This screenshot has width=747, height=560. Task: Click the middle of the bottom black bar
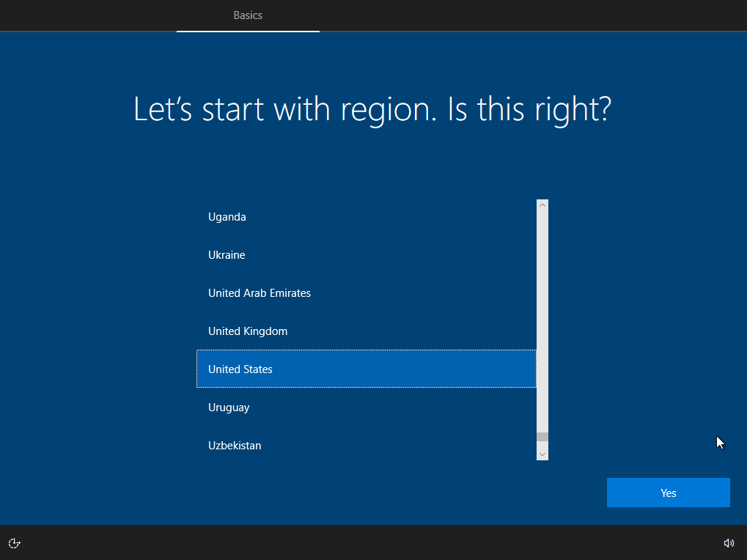pyautogui.click(x=373, y=542)
